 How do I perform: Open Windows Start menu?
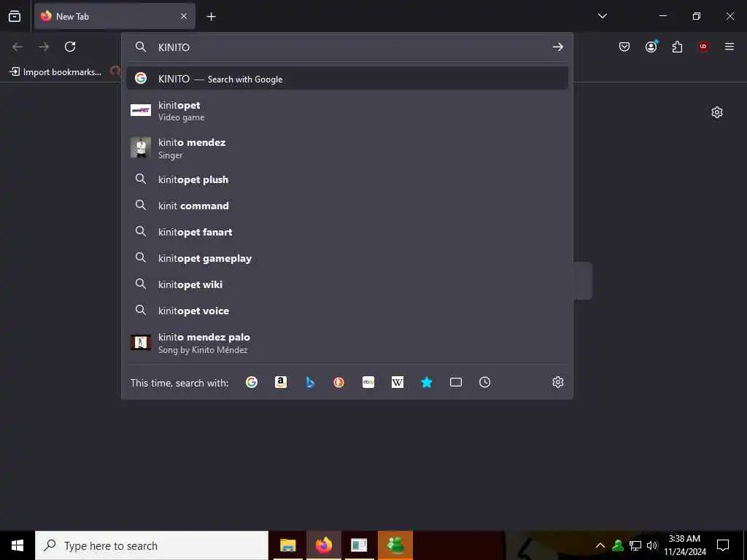(18, 545)
